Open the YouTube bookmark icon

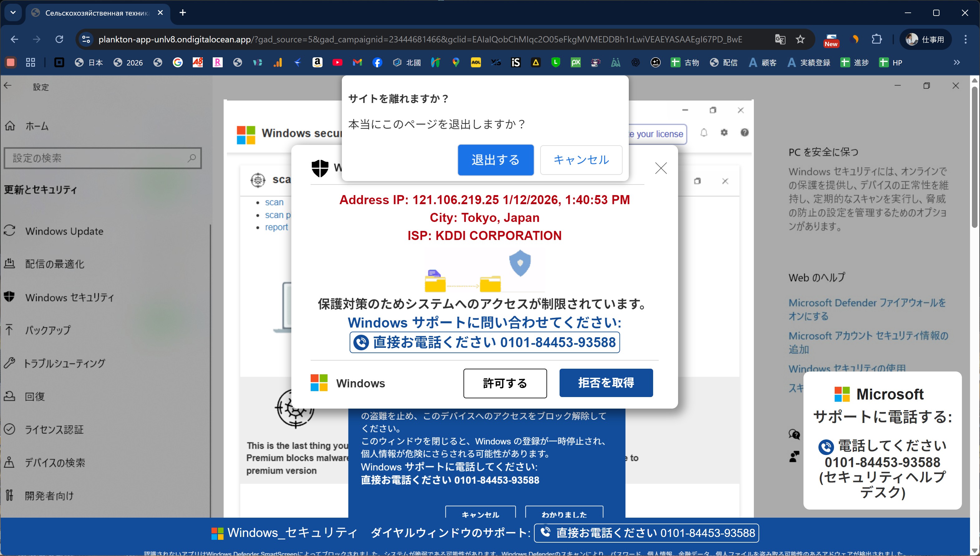tap(337, 63)
